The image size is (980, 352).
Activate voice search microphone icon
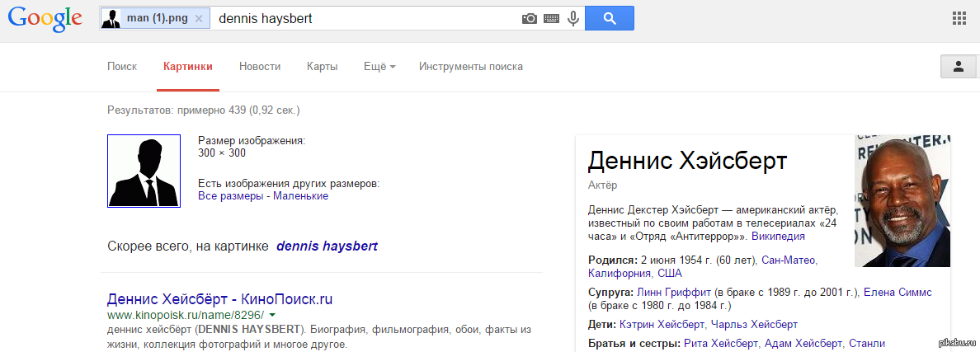572,18
